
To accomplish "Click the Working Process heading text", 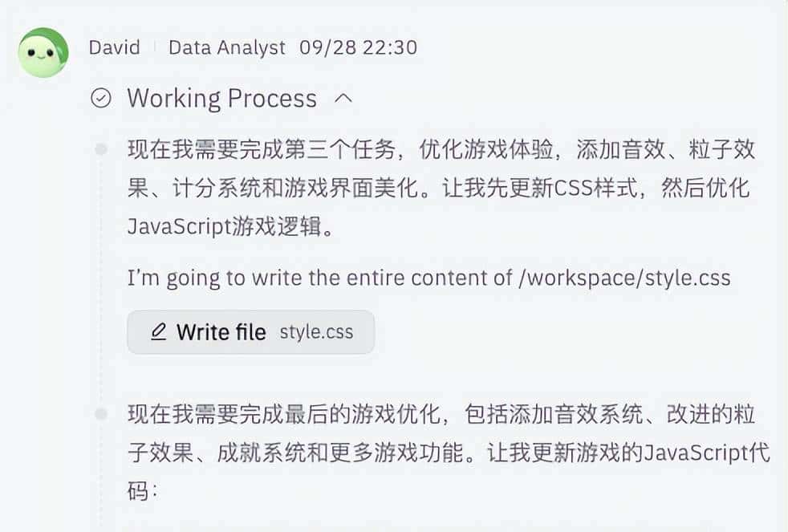I will click(x=221, y=98).
